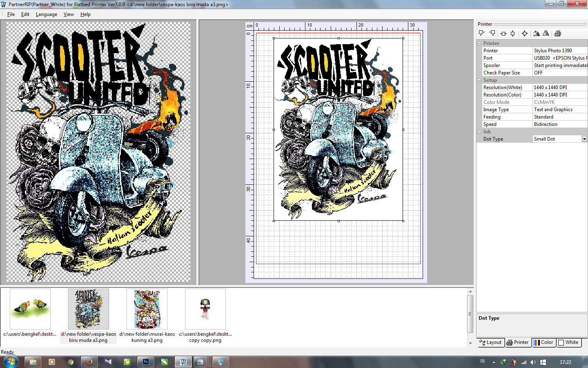Screen dimensions: 588x368
Task: Click the Text and Graphics image type value
Action: pyautogui.click(x=560, y=110)
